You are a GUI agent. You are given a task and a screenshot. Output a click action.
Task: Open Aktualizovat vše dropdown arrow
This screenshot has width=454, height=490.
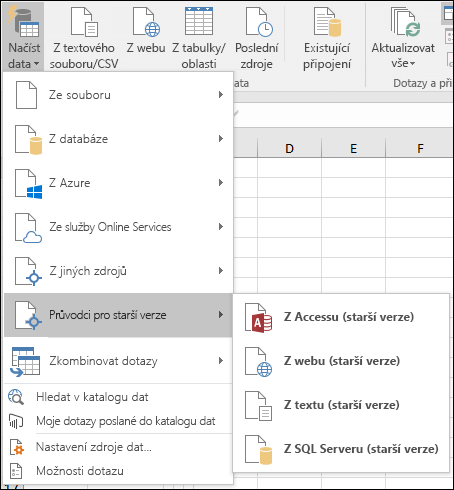[412, 63]
